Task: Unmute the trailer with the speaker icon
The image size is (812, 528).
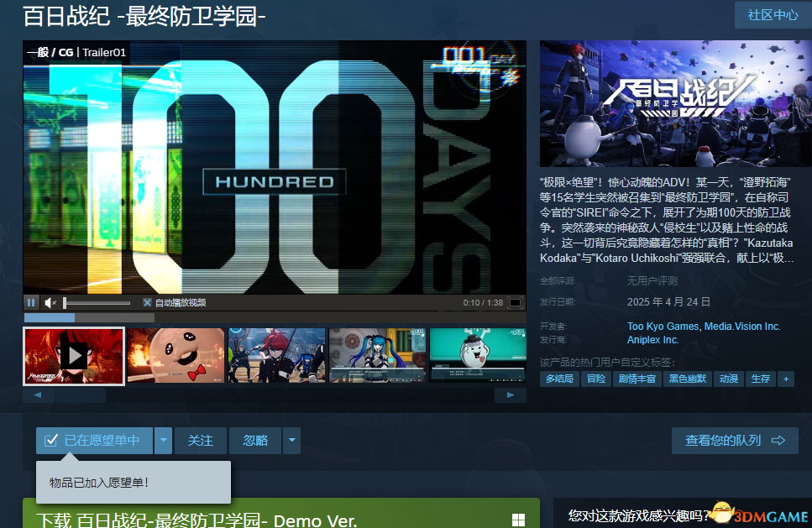Action: point(50,303)
